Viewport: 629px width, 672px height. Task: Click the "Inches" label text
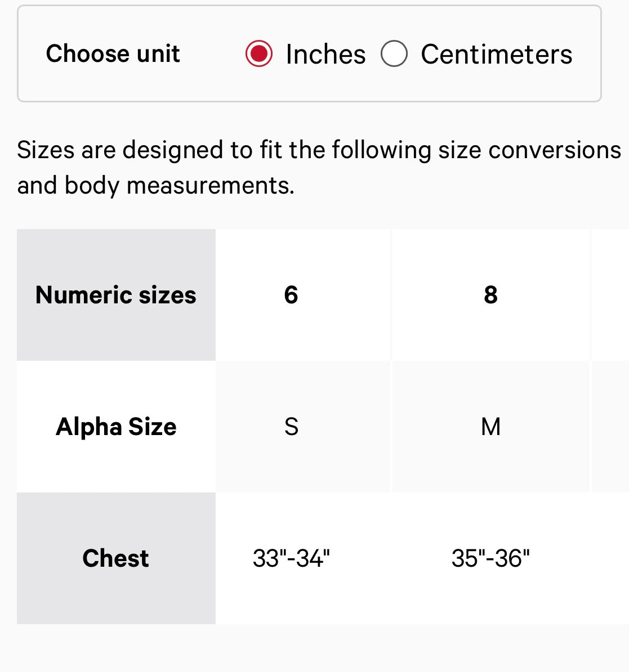pyautogui.click(x=325, y=55)
